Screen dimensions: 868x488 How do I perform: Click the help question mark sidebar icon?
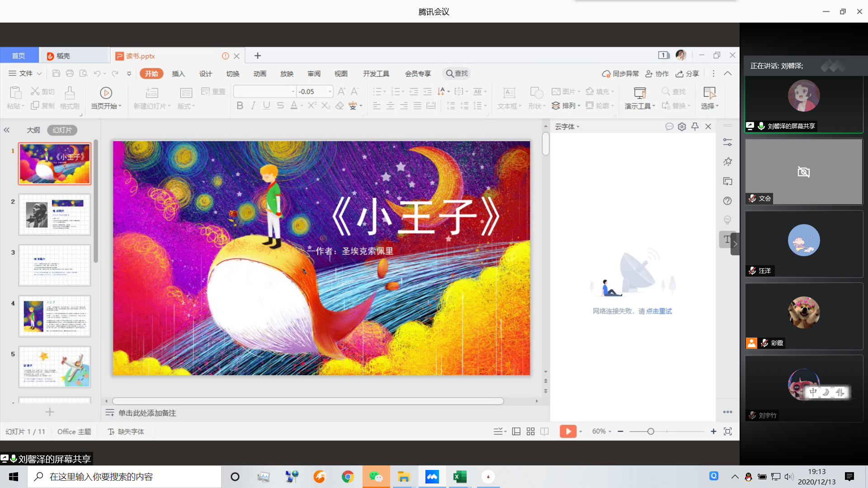tap(727, 201)
